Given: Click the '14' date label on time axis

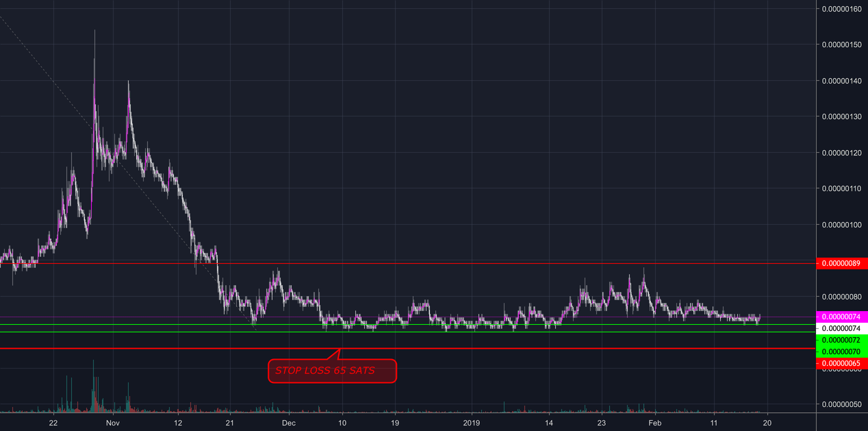Looking at the screenshot, I should (x=549, y=423).
